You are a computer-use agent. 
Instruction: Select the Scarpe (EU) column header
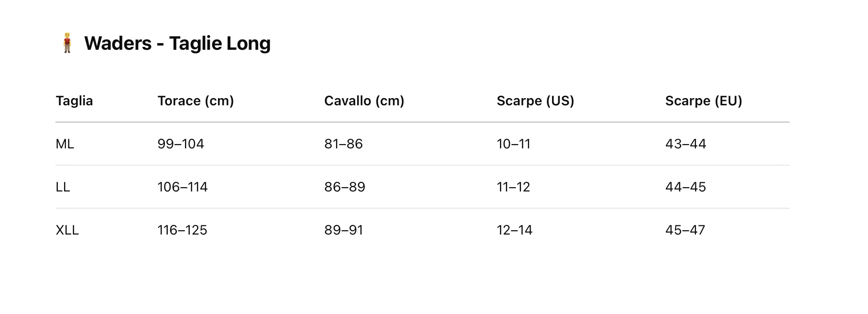pyautogui.click(x=703, y=101)
